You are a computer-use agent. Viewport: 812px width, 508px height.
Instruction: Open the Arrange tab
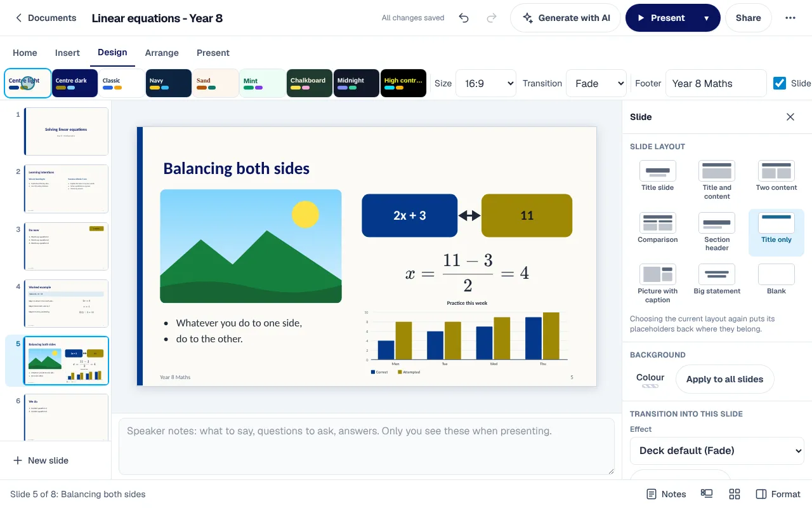162,53
